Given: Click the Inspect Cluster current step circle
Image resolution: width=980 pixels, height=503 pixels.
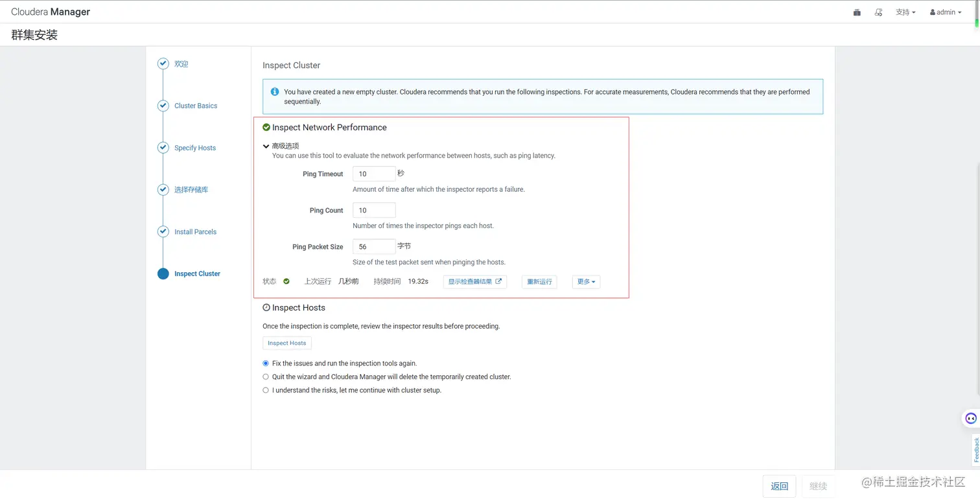Looking at the screenshot, I should tap(163, 274).
